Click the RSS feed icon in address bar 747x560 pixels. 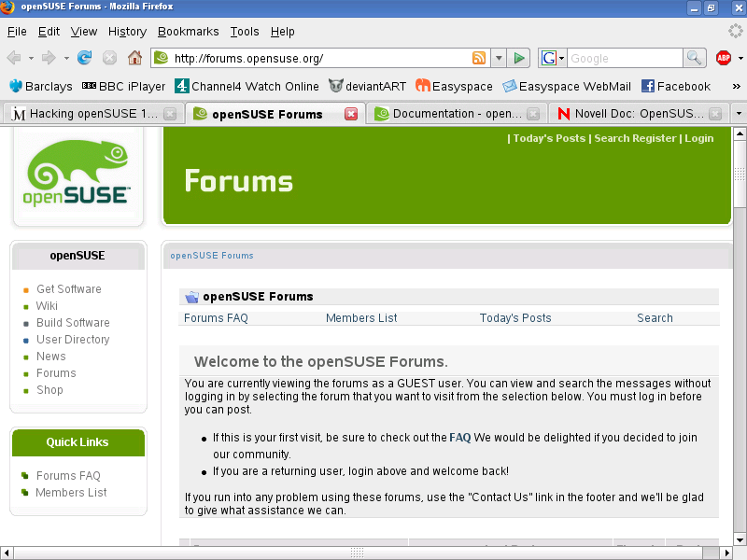click(x=479, y=58)
